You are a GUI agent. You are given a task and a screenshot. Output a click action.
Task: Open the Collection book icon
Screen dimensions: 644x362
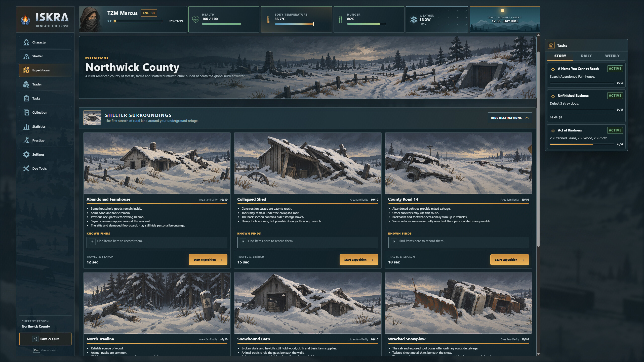pyautogui.click(x=26, y=112)
